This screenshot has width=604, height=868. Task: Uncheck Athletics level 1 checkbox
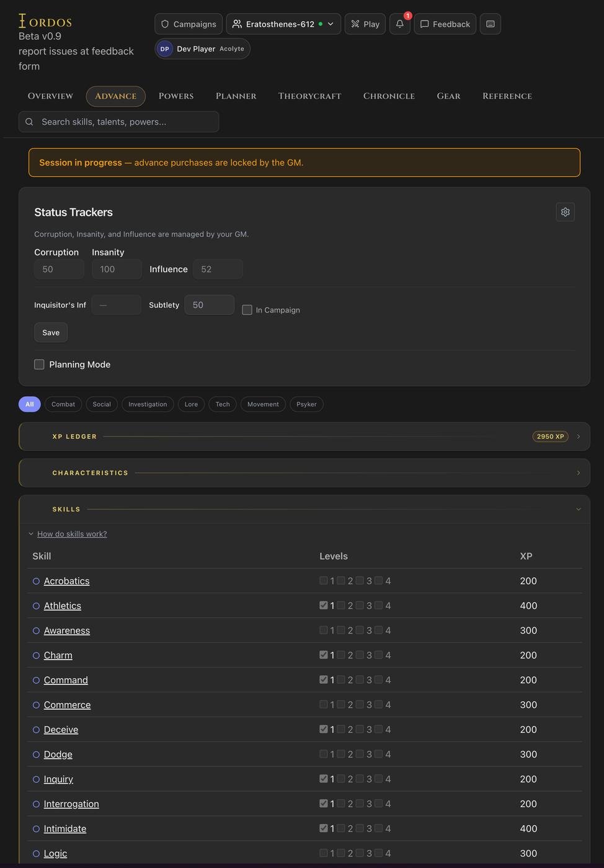point(323,605)
